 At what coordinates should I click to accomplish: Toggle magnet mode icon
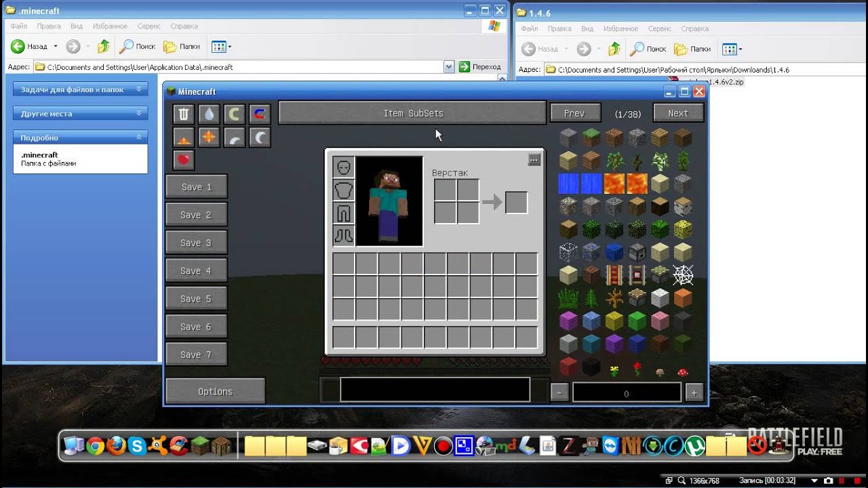click(x=259, y=114)
